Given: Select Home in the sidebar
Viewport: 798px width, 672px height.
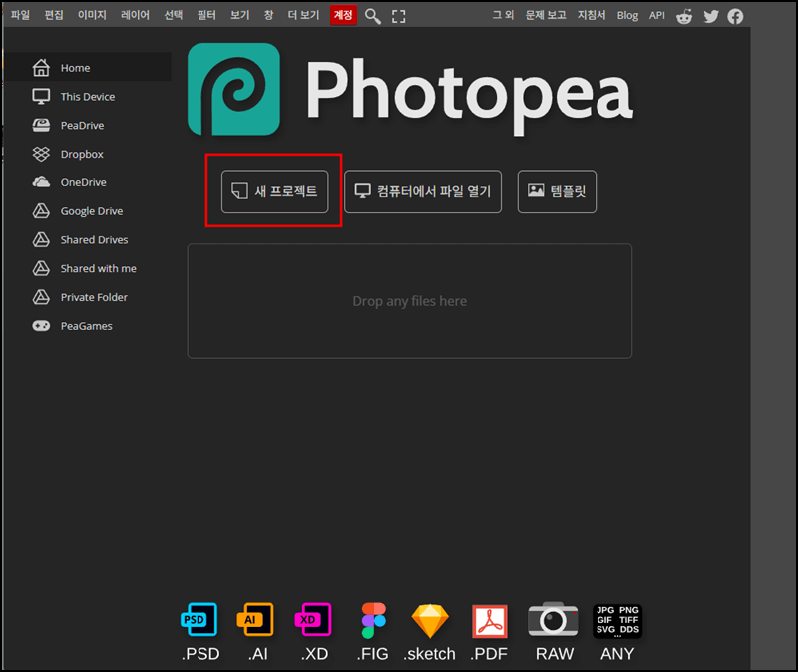Looking at the screenshot, I should tap(89, 67).
